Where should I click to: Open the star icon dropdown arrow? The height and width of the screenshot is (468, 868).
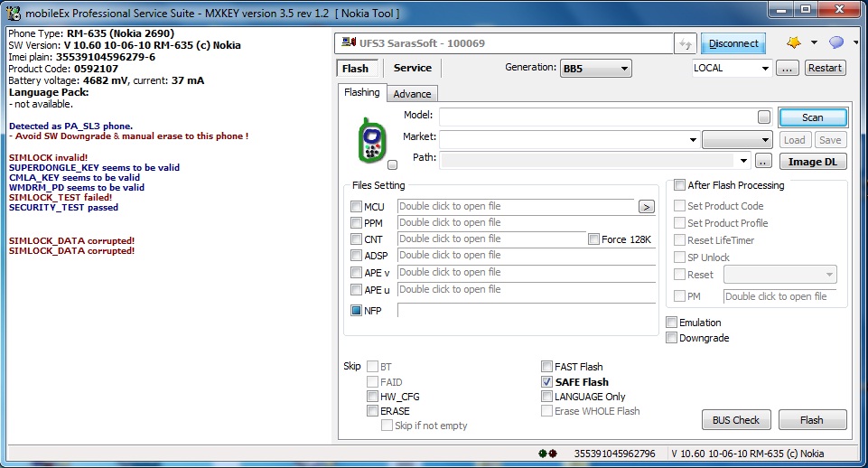pos(814,42)
